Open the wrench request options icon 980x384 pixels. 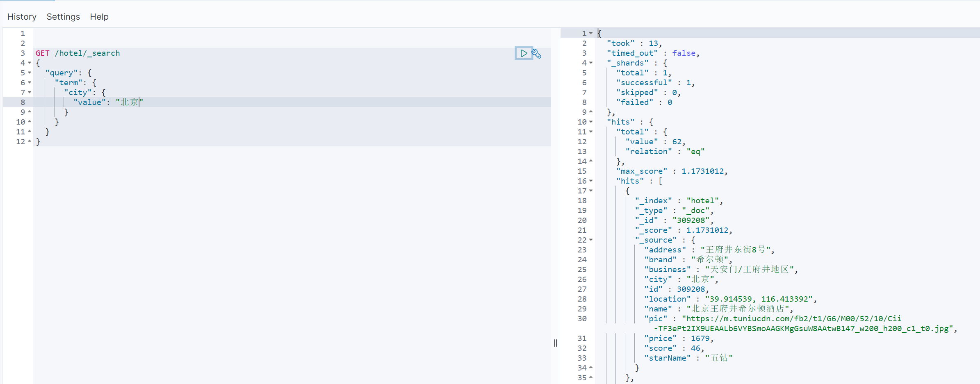pyautogui.click(x=537, y=54)
